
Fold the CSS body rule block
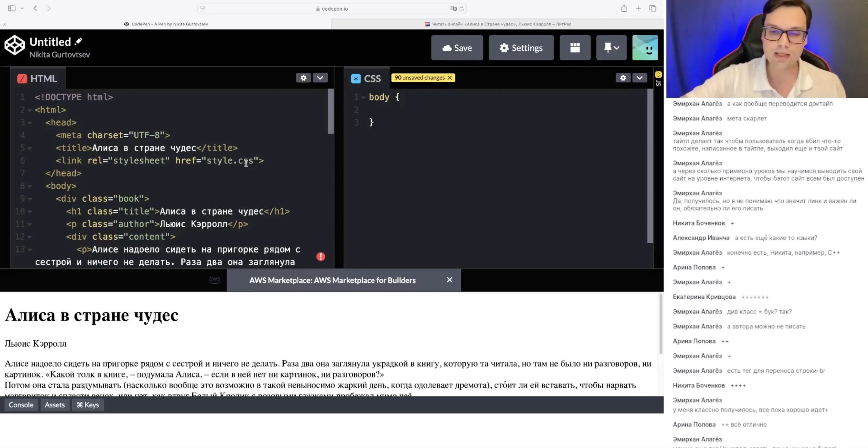pyautogui.click(x=363, y=98)
